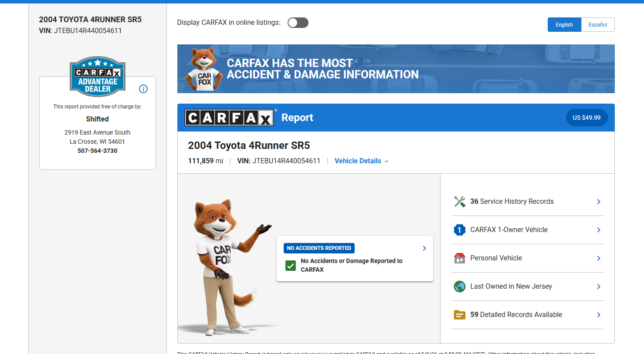Click the CARFAX Advantage Dealer badge
The image size is (644, 354).
tap(98, 77)
